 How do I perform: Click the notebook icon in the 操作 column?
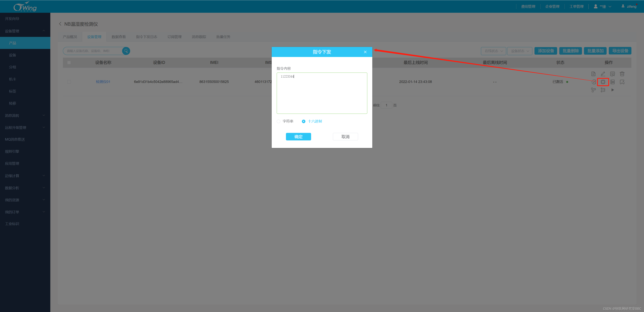(x=612, y=82)
